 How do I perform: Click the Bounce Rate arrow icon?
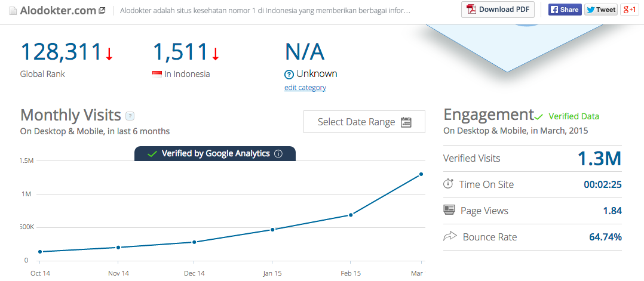(x=450, y=237)
